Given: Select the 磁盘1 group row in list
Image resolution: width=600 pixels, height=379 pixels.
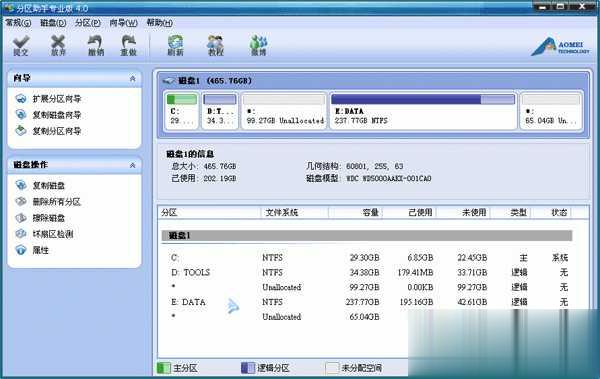Looking at the screenshot, I should [367, 236].
